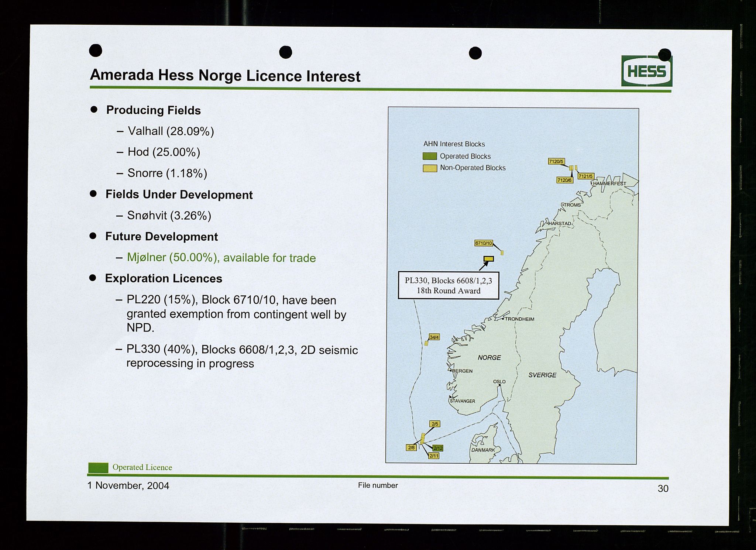The image size is (756, 550).
Task: Click the NORGE country label
Action: click(x=489, y=358)
